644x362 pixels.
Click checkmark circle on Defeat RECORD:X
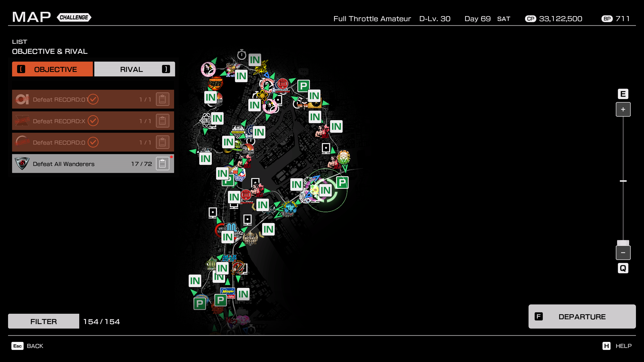[93, 121]
